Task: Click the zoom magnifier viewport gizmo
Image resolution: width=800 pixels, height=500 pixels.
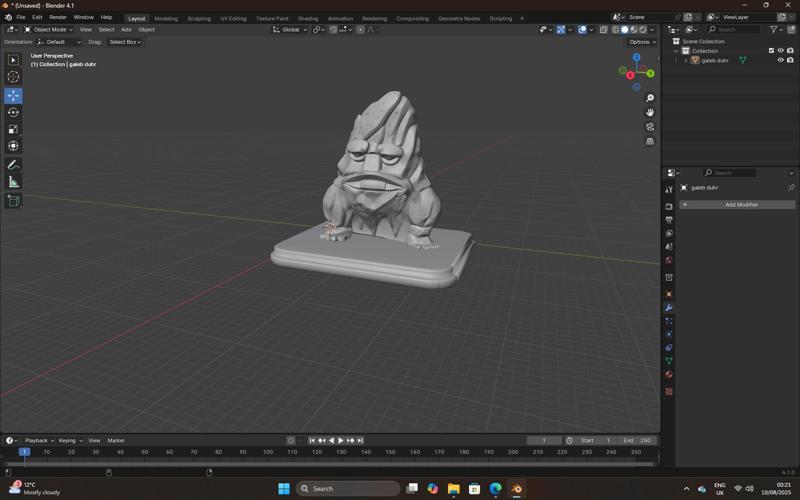Action: [x=650, y=98]
